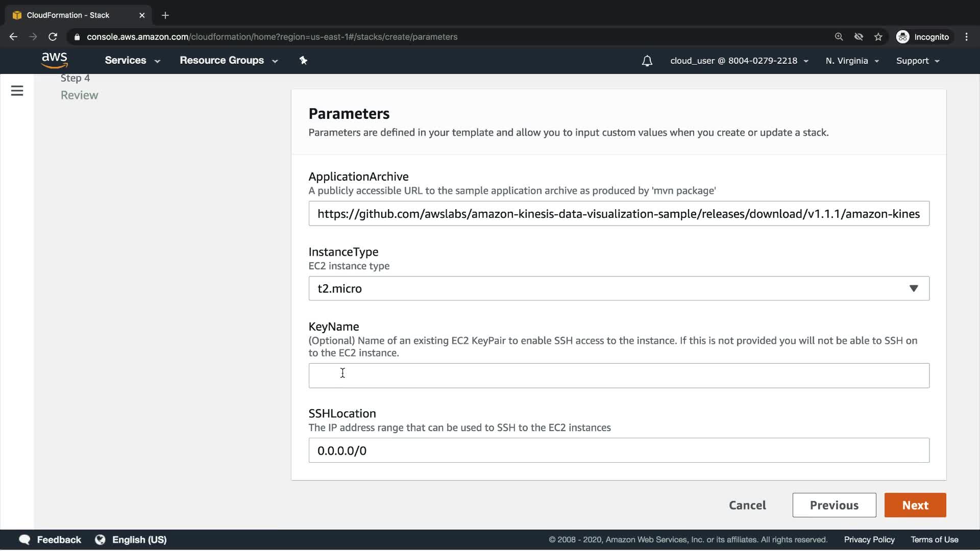Open the cloud_user account dropdown
The width and height of the screenshot is (980, 551).
[x=739, y=61]
